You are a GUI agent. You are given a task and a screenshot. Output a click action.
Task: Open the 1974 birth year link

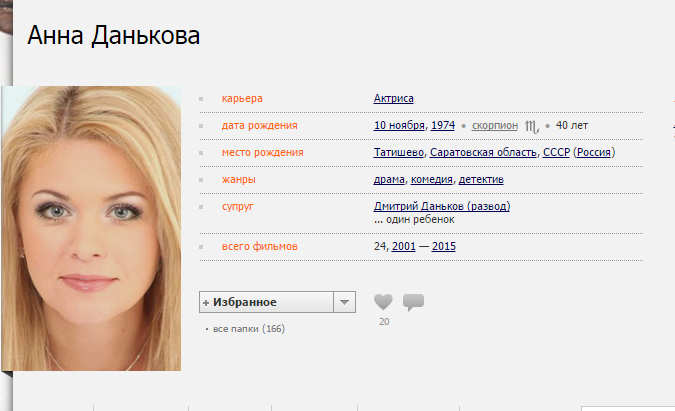(443, 125)
